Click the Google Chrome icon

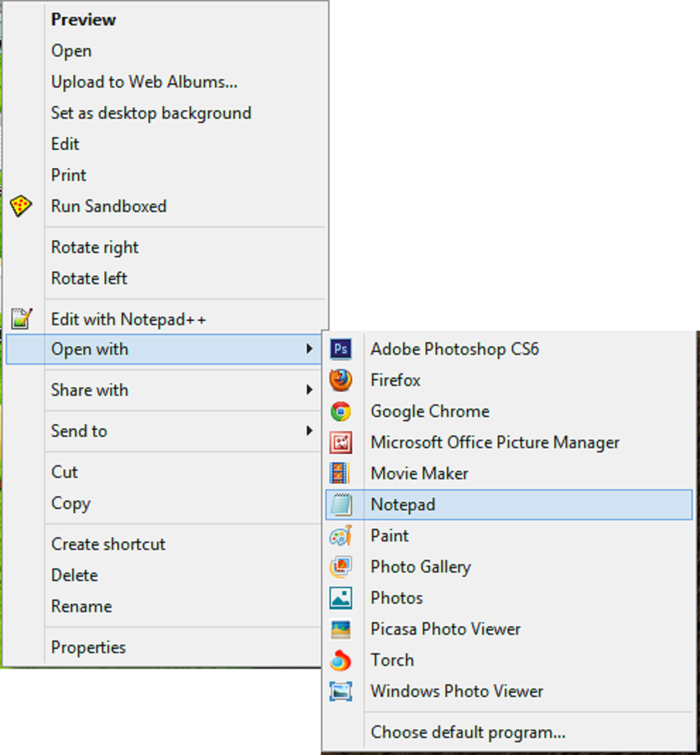(x=341, y=411)
